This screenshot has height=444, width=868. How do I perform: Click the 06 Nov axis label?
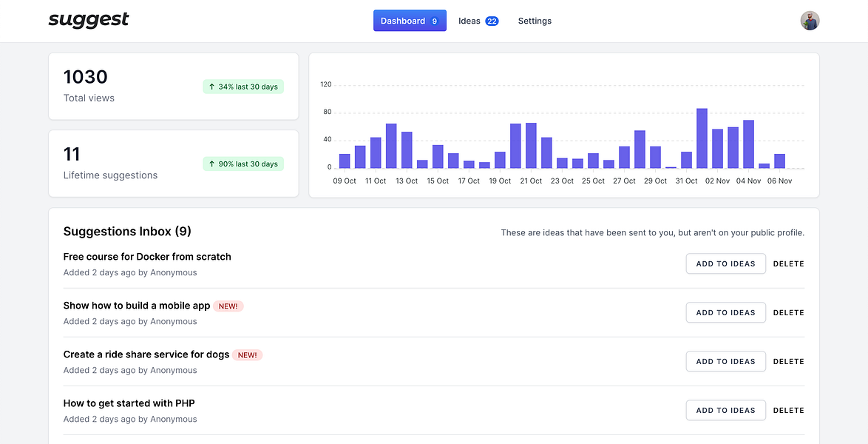click(779, 181)
